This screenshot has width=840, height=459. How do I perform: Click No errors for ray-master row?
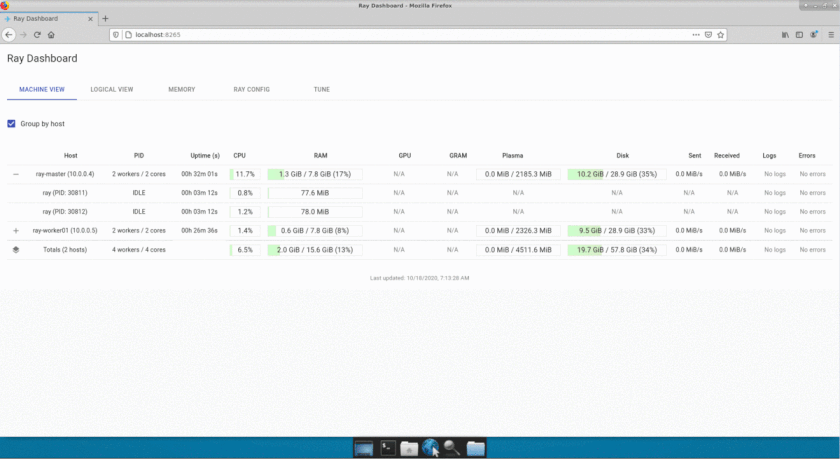[812, 174]
